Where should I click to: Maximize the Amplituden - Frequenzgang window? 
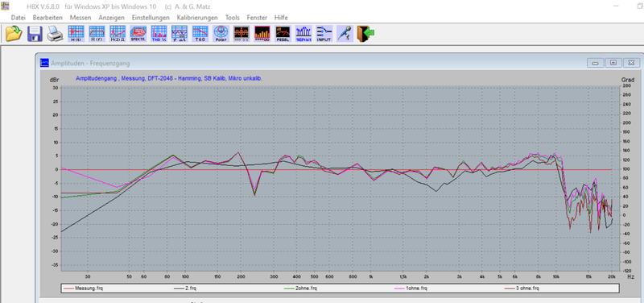pos(613,63)
